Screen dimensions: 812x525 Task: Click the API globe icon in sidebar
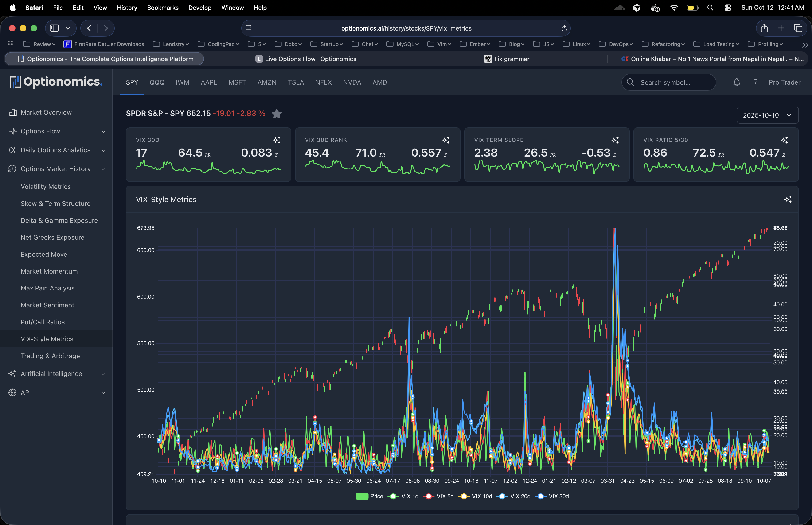tap(12, 392)
